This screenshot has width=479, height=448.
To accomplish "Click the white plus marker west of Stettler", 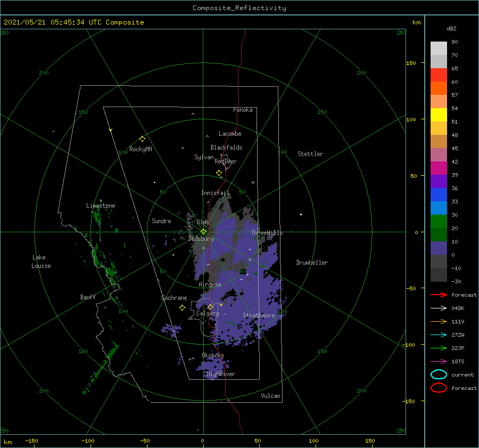I will point(301,214).
